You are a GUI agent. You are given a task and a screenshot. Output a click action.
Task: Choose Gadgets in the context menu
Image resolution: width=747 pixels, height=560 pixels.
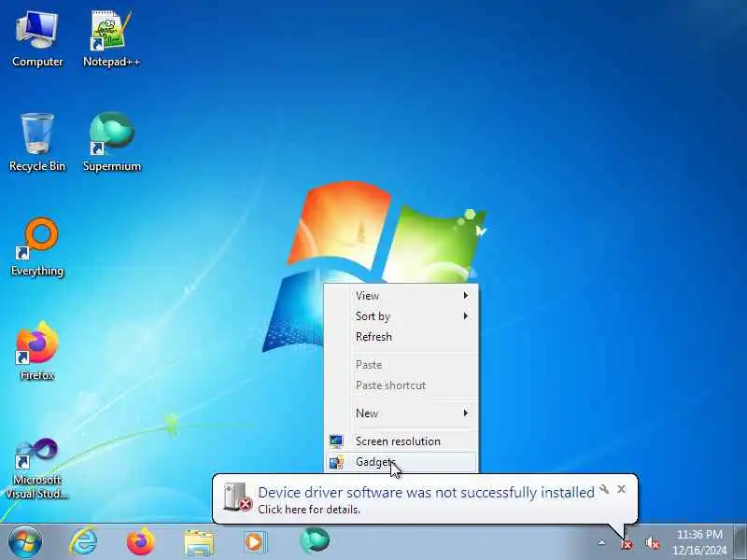[x=401, y=462]
